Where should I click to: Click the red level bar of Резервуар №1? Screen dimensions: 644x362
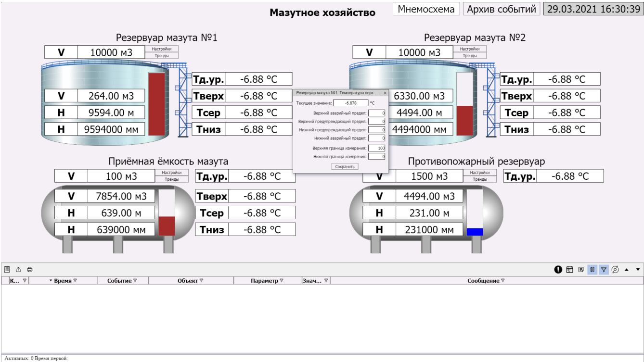(x=156, y=103)
